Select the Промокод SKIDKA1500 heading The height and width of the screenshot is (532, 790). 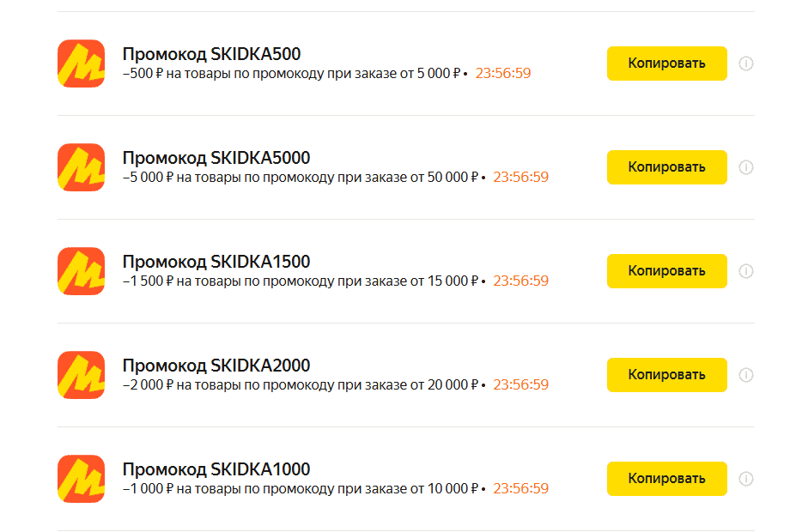point(216,262)
